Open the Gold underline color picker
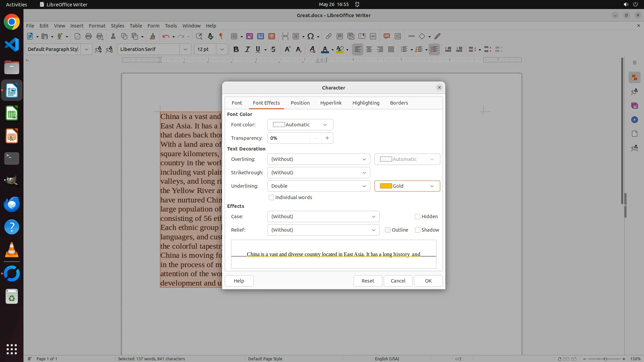Image resolution: width=644 pixels, height=362 pixels. pos(407,186)
